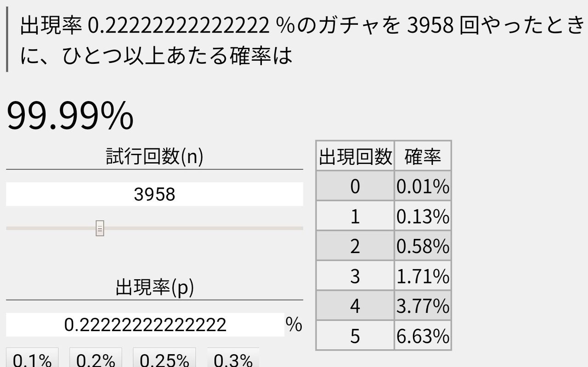Click the trial count slider handle
The height and width of the screenshot is (367, 588).
(100, 228)
